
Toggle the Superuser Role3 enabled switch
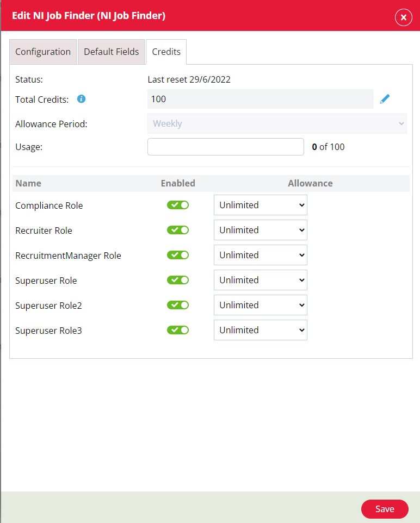(x=178, y=330)
